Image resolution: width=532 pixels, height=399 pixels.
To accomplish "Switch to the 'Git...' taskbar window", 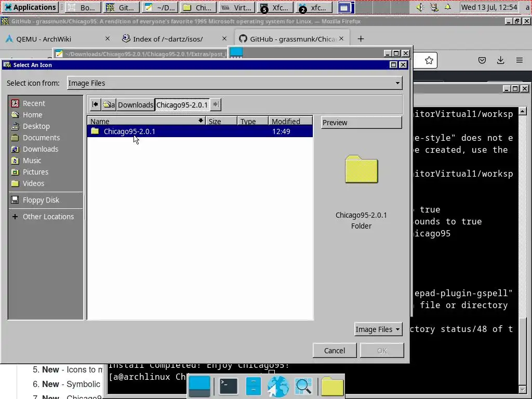I will coord(122,7).
